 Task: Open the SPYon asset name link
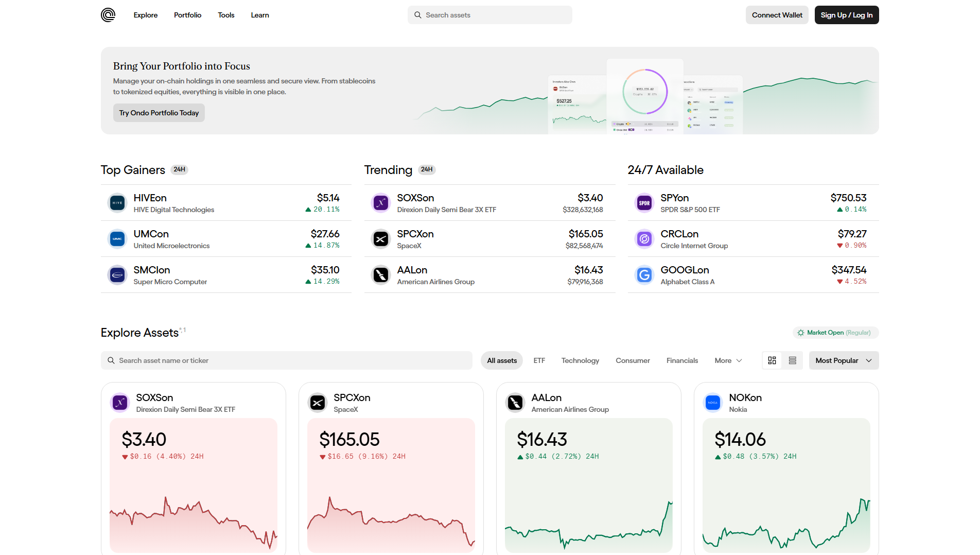coord(675,198)
